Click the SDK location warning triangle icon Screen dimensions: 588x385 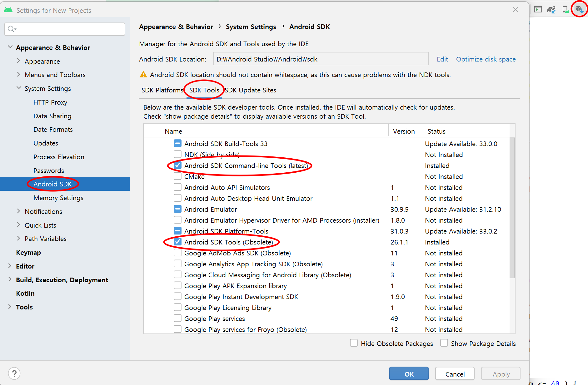pyautogui.click(x=143, y=74)
